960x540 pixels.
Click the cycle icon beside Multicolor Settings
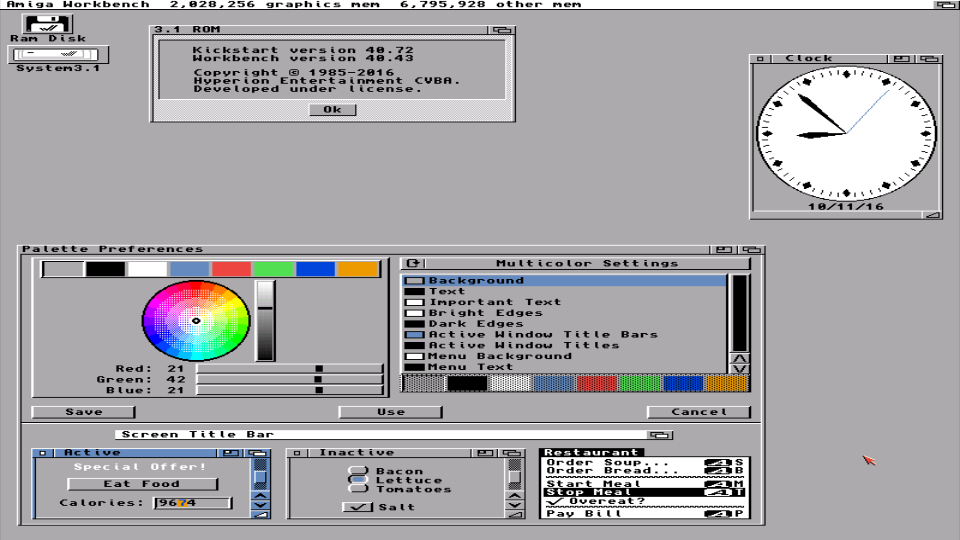411,264
